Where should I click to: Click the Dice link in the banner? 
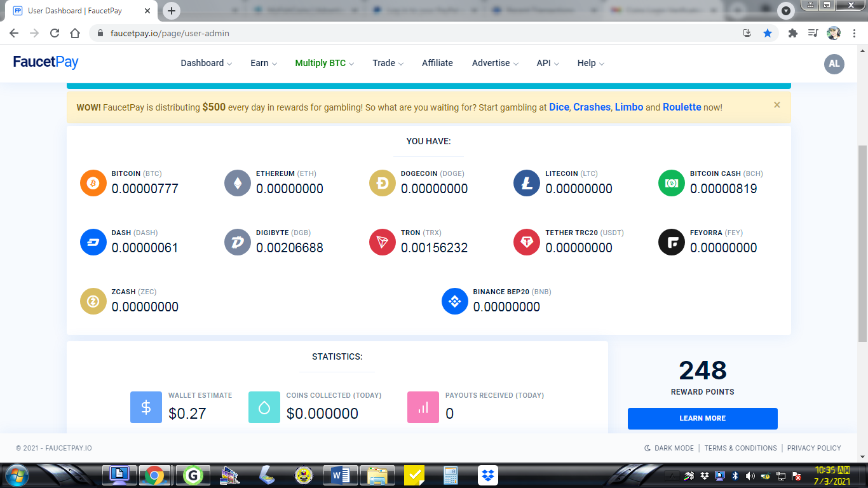559,107
